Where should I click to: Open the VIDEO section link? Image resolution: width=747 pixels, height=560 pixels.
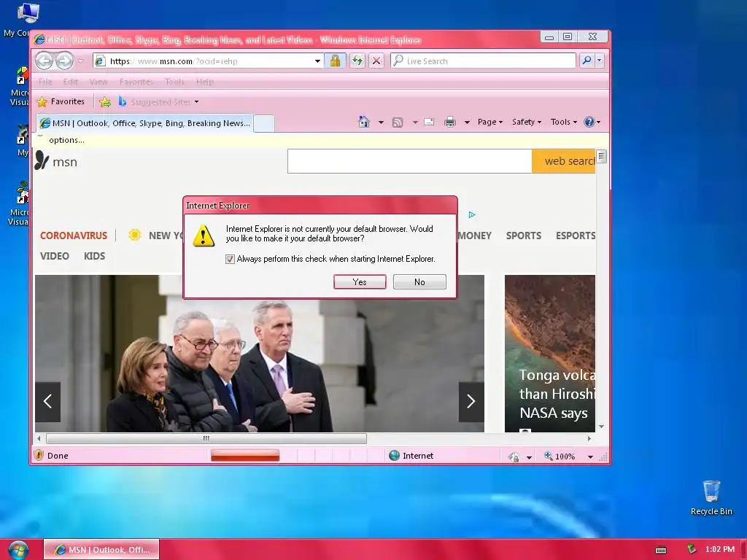pos(54,256)
